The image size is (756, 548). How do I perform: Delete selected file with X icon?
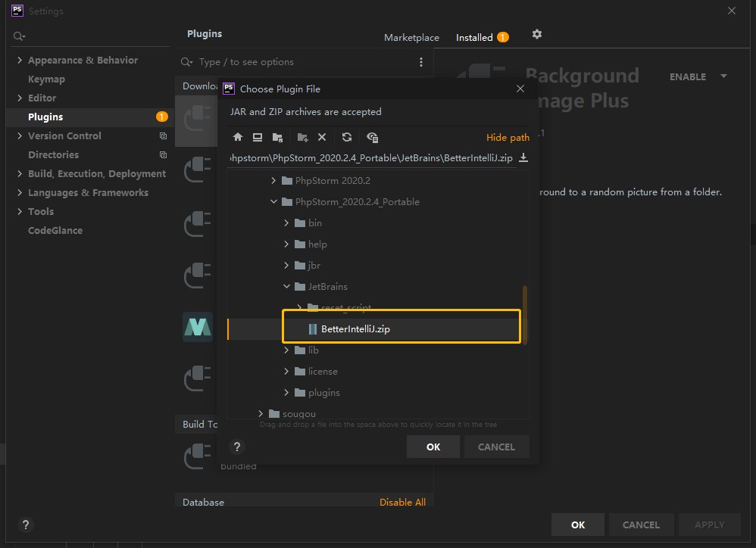pyautogui.click(x=322, y=137)
